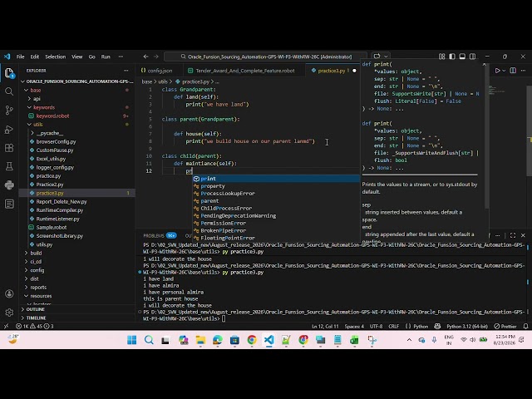Open remote window status bar icon
Screen dimensions: 532x399
(x=6, y=326)
